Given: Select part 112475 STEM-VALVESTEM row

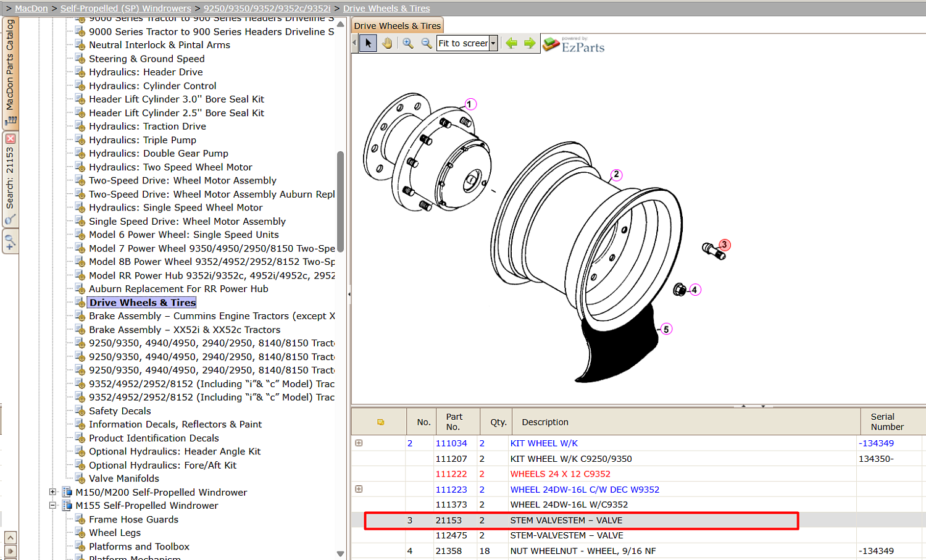Looking at the screenshot, I should (638, 535).
